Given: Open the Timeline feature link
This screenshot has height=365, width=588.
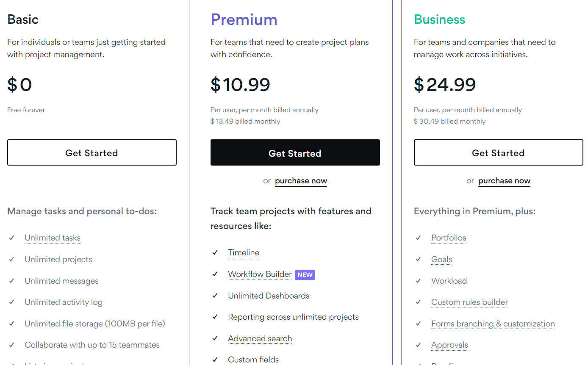Looking at the screenshot, I should click(244, 253).
